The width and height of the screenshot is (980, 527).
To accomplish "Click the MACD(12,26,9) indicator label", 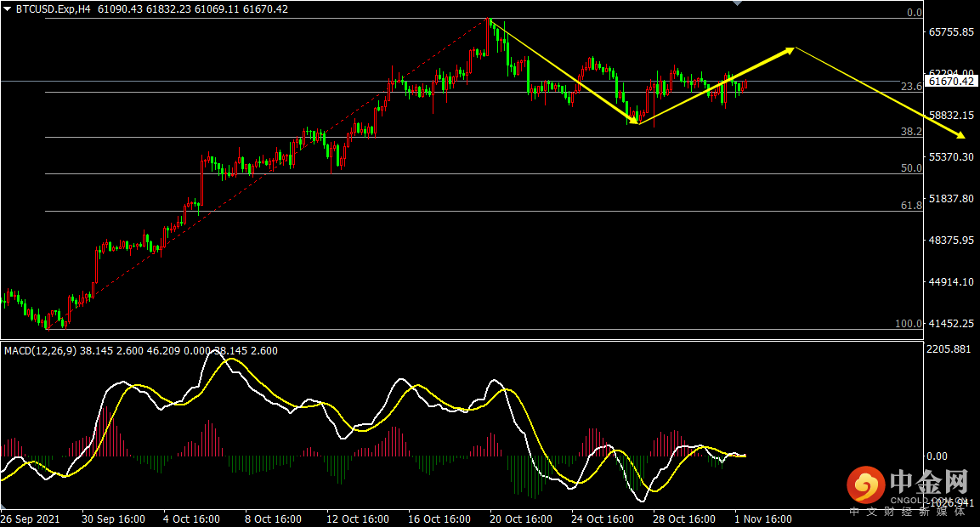I will pyautogui.click(x=40, y=351).
